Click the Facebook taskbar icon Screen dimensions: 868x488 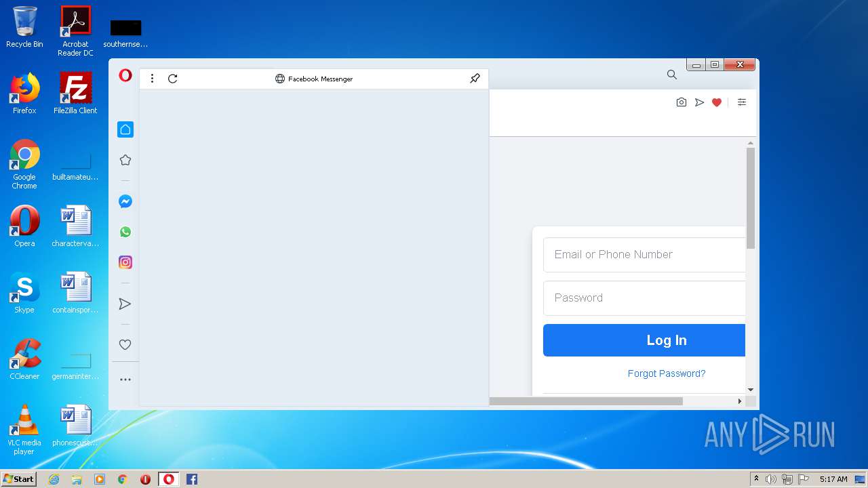[192, 479]
